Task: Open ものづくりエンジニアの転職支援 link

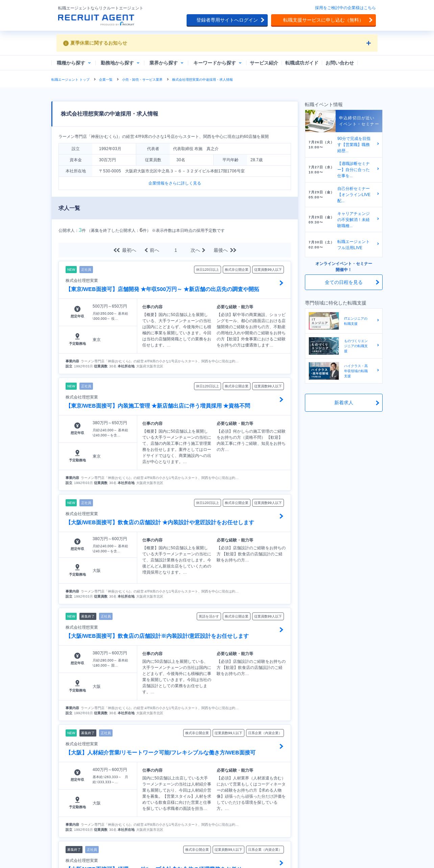Action: tap(356, 346)
